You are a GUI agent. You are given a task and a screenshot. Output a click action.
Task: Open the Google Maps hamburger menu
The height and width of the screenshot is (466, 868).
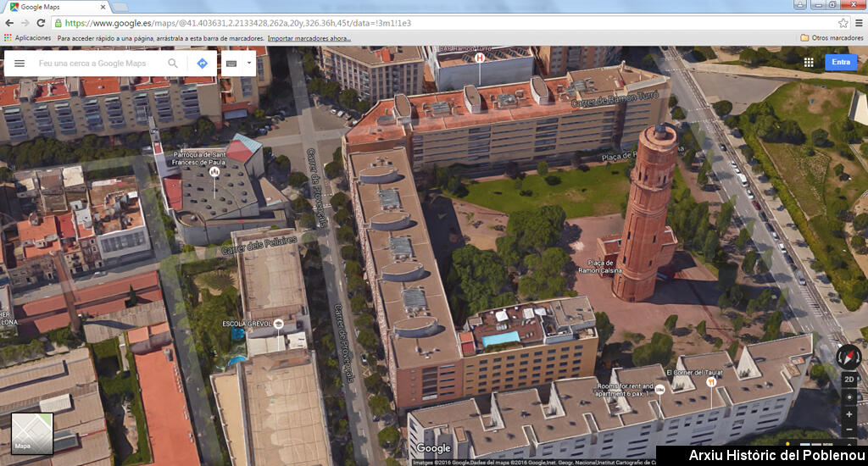[x=19, y=64]
